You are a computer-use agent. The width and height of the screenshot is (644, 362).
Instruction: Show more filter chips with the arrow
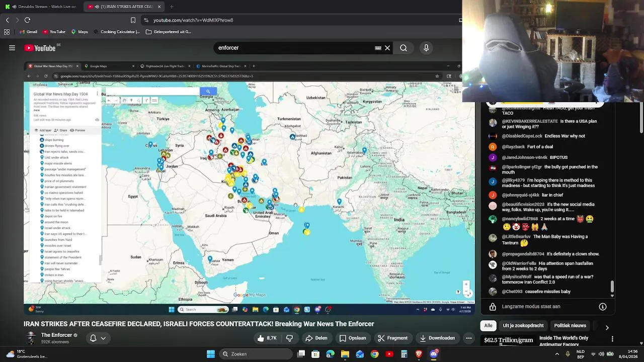(607, 327)
